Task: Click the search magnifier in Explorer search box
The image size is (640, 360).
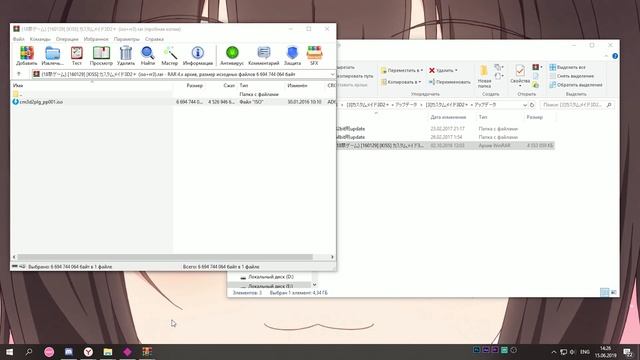Action: (x=609, y=105)
